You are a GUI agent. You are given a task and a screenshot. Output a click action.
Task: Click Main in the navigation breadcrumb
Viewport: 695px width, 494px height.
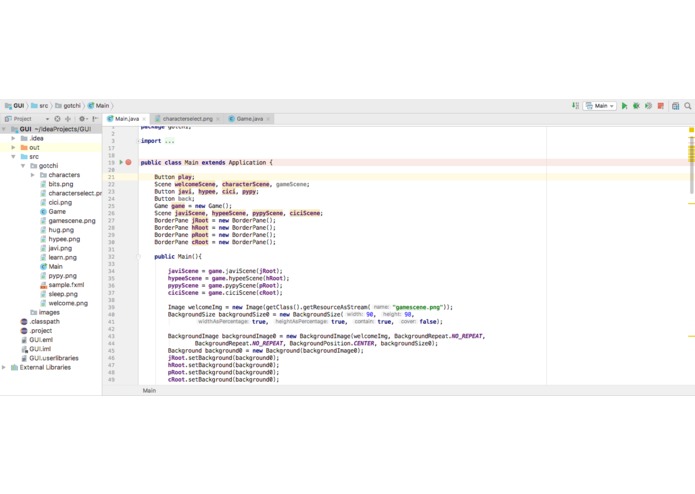pyautogui.click(x=98, y=106)
